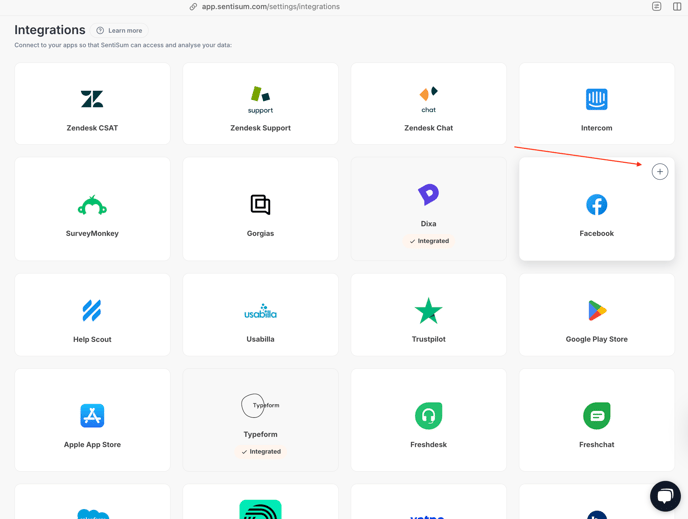
Task: Click the Zendesk Chat logo icon
Action: (429, 100)
